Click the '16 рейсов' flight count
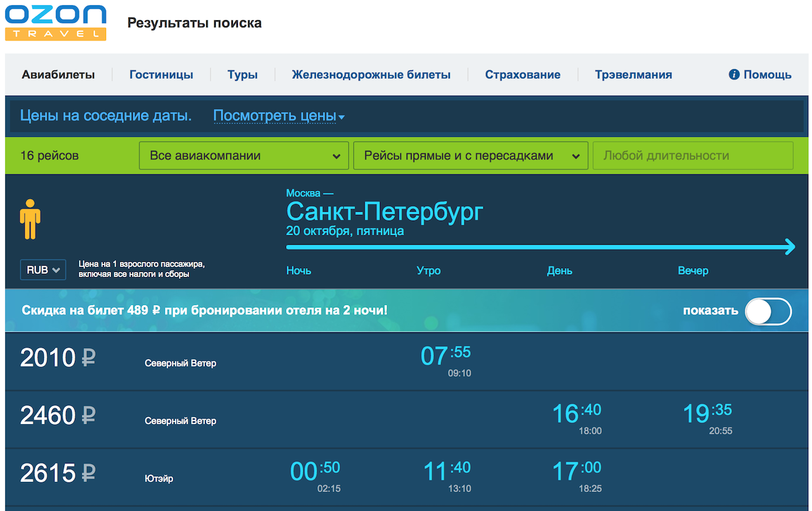Screen dimensions: 812x511 (x=49, y=155)
